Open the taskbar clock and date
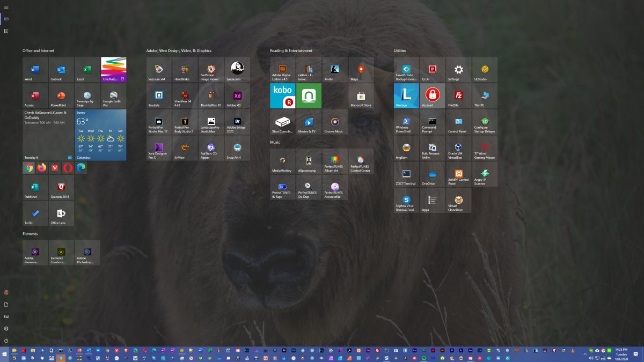This screenshot has width=644, height=362. click(x=621, y=354)
